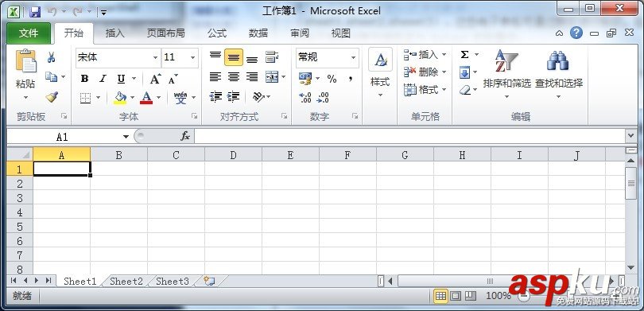Expand the 粘贴 paste options arrow
This screenshot has height=311, width=644.
coord(25,98)
